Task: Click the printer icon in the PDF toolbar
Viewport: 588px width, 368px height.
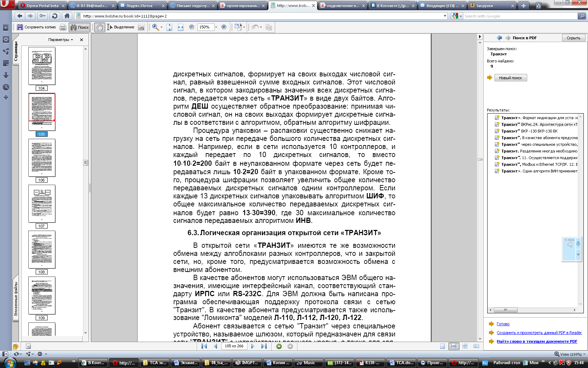Action: (63, 27)
